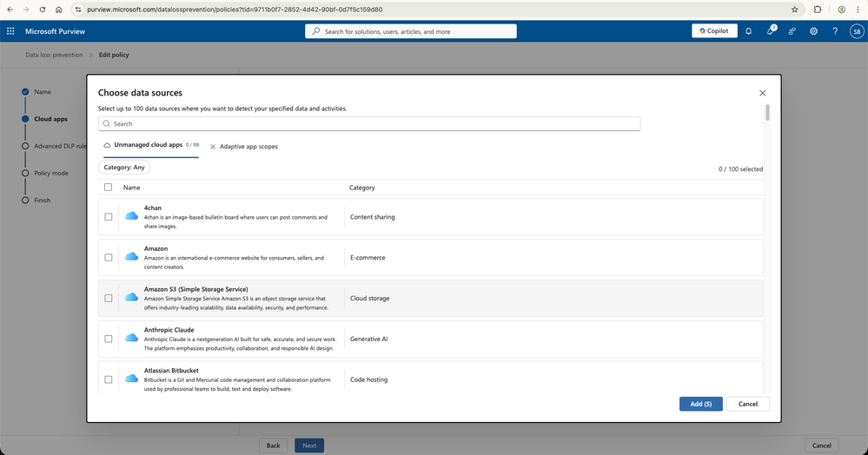Click the Anthropic Claude cloud icon

pos(131,338)
